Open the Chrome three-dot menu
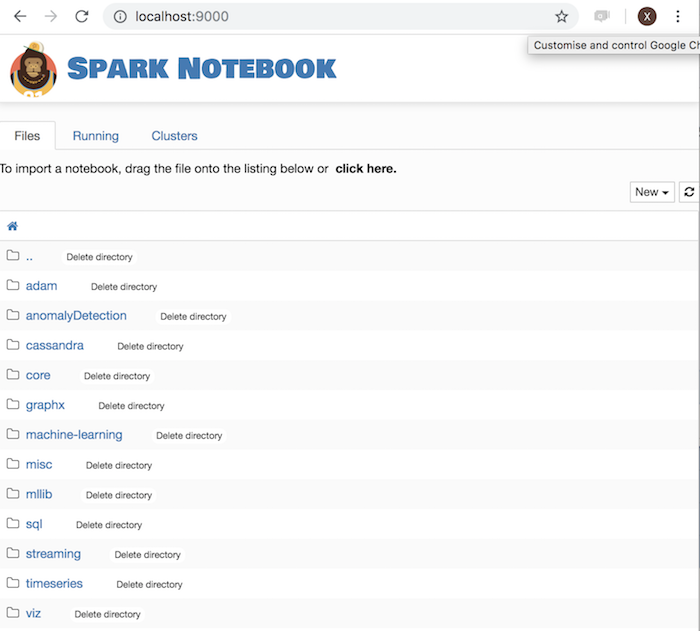 click(x=677, y=17)
